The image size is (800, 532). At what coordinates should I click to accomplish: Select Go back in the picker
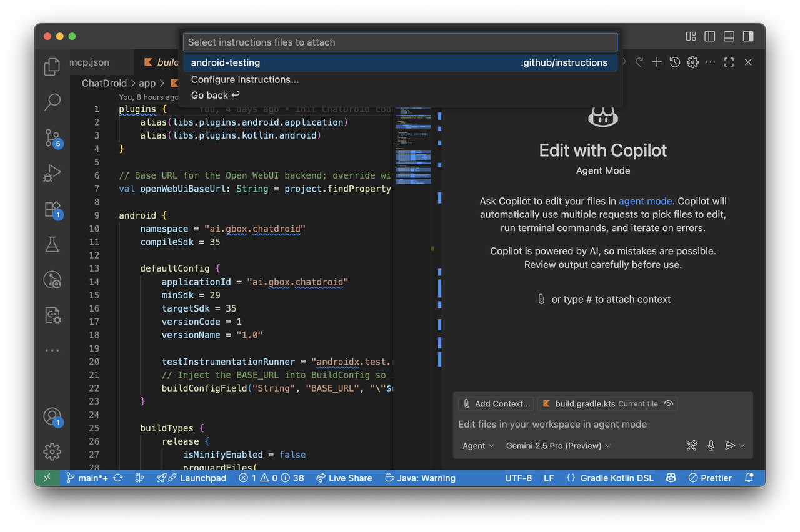[x=400, y=95]
